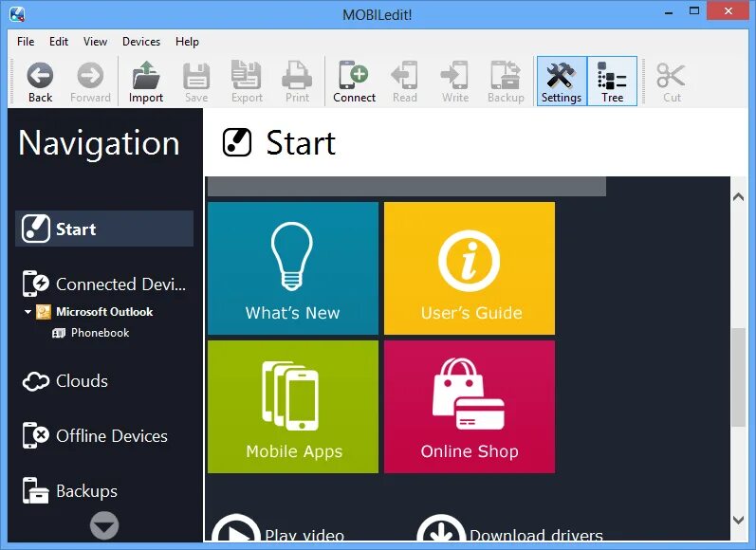Open the Edit menu
The height and width of the screenshot is (550, 756).
[59, 42]
